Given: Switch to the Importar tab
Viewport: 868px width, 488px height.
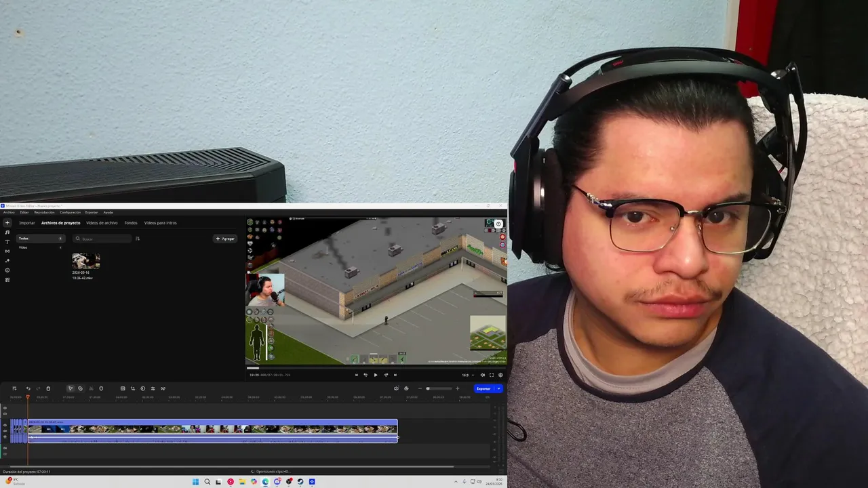Looking at the screenshot, I should coord(27,223).
